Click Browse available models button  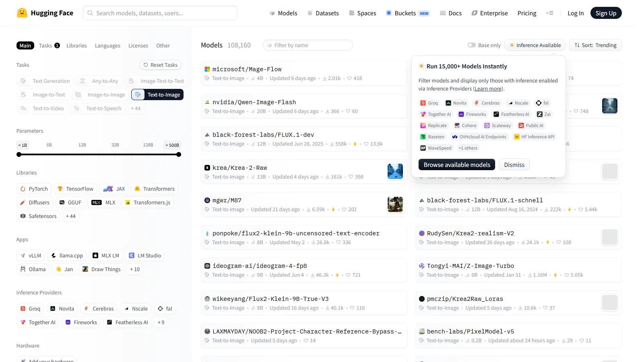(x=457, y=165)
